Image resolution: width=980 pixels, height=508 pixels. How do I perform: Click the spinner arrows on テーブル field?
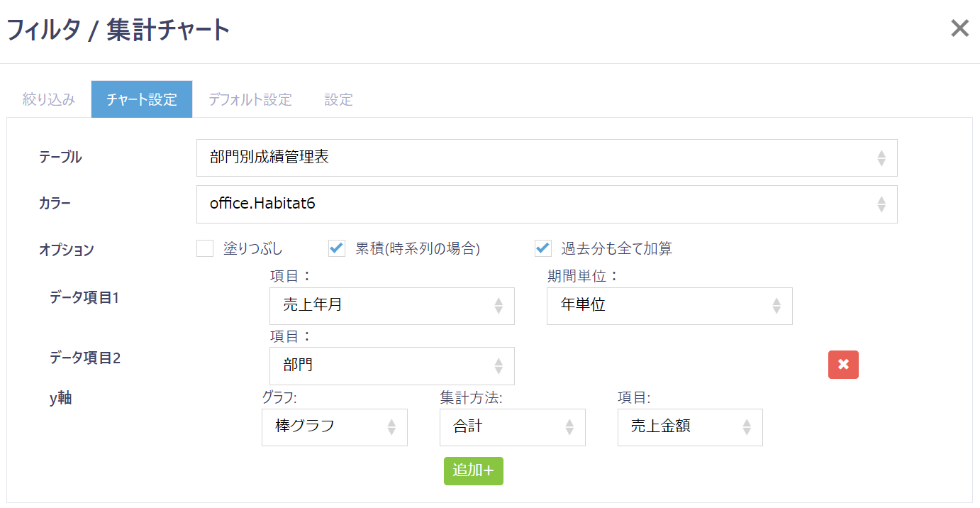coord(881,158)
